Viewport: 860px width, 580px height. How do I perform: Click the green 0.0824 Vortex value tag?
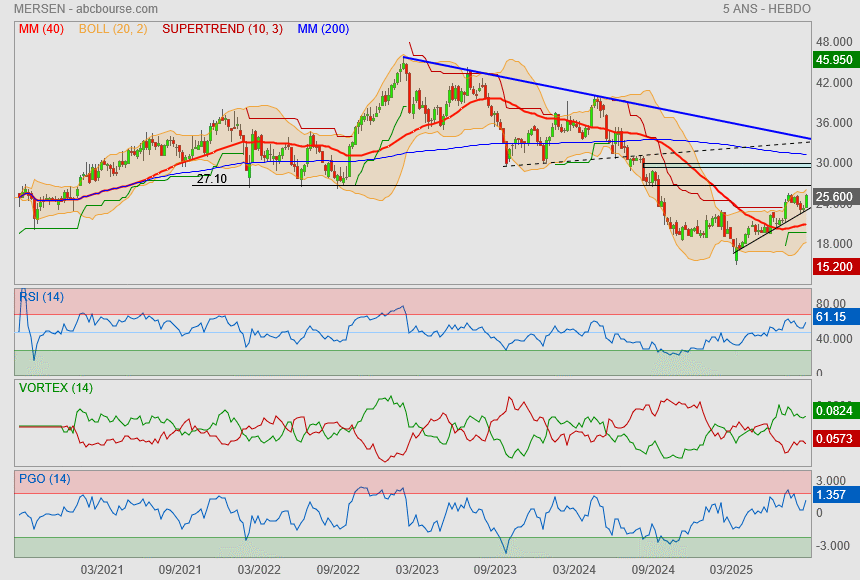tap(834, 411)
